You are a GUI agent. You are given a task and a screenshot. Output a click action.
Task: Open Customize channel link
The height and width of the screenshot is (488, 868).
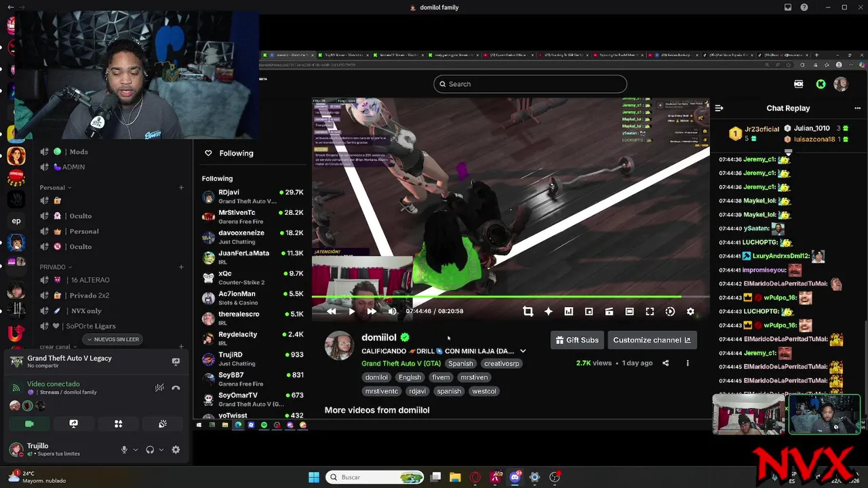[652, 340]
